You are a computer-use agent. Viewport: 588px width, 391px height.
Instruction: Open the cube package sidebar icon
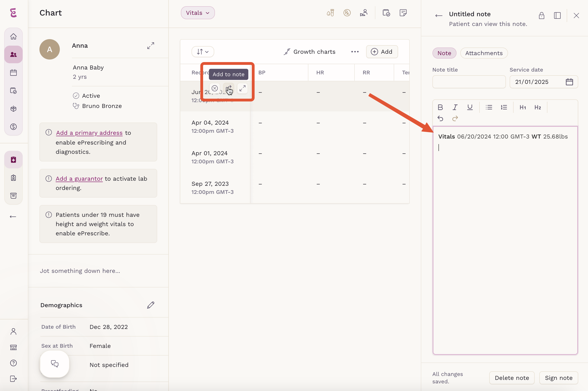pos(13,109)
